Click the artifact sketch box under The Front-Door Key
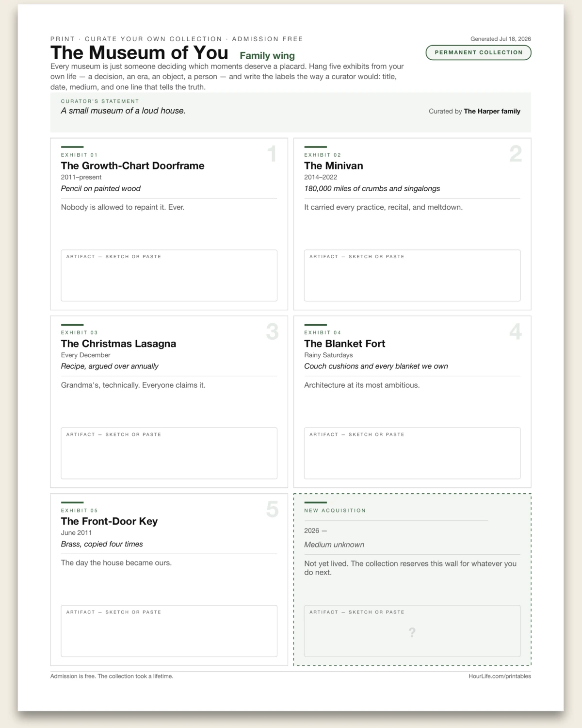The width and height of the screenshot is (582, 728). click(x=169, y=631)
